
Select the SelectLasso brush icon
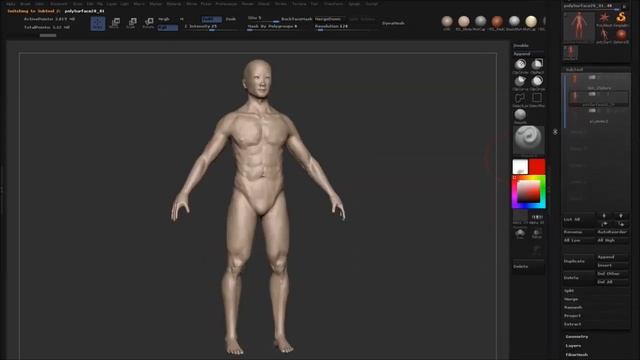coord(520,99)
